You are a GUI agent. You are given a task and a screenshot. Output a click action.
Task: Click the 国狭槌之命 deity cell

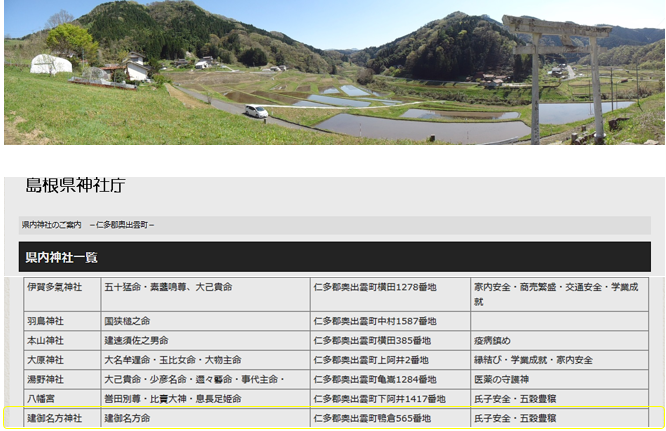pos(206,321)
